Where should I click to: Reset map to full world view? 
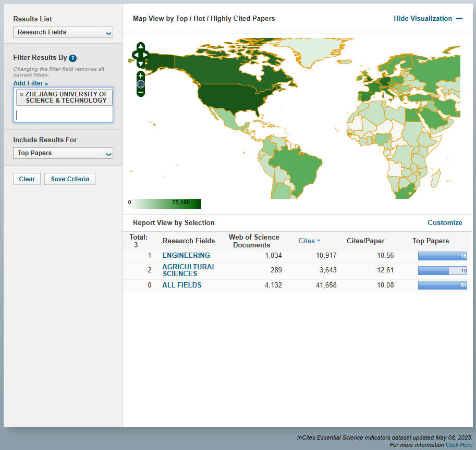pos(141,84)
